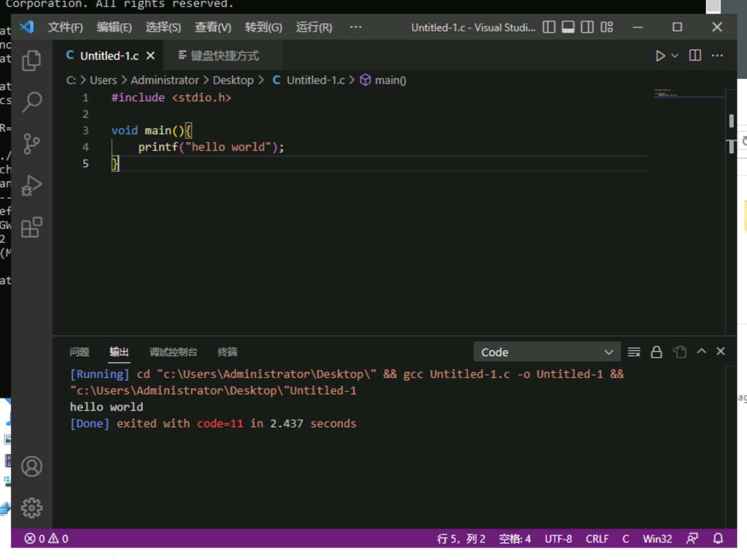The width and height of the screenshot is (747, 560).
Task: Open the Source Control view
Action: [32, 143]
